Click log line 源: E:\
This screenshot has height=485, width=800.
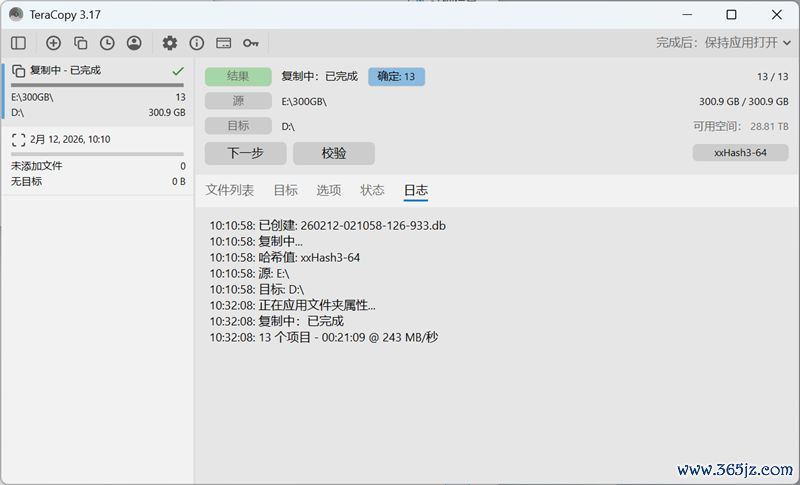click(249, 273)
